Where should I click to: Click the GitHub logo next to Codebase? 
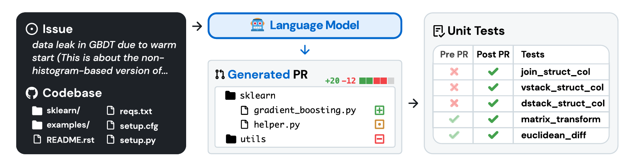(x=32, y=93)
